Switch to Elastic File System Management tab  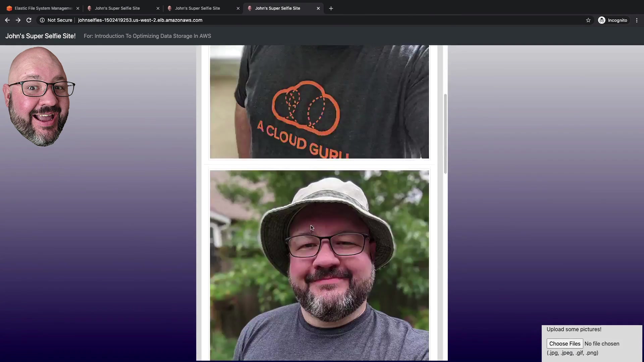[x=43, y=8]
